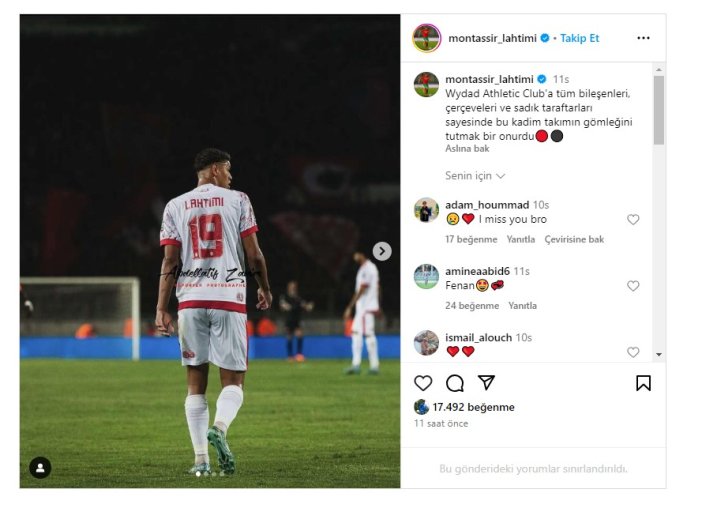702x508 pixels.
Task: Like the post with the heart icon
Action: click(x=423, y=383)
